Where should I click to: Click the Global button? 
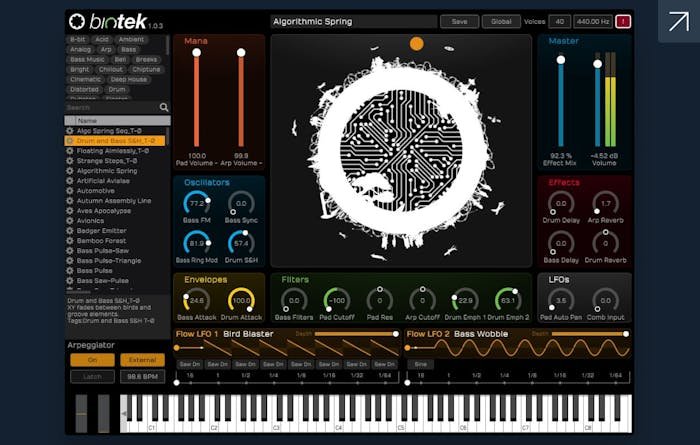coord(499,21)
